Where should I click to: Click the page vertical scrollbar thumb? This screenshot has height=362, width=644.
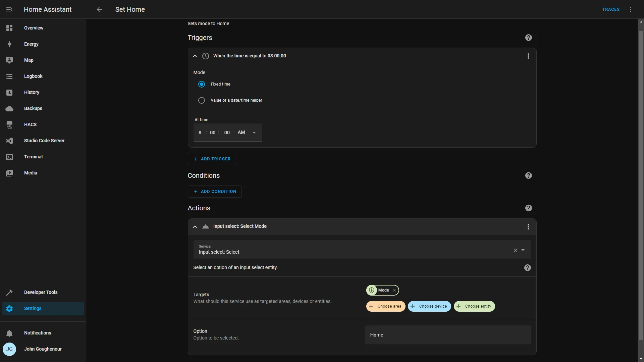(641, 186)
